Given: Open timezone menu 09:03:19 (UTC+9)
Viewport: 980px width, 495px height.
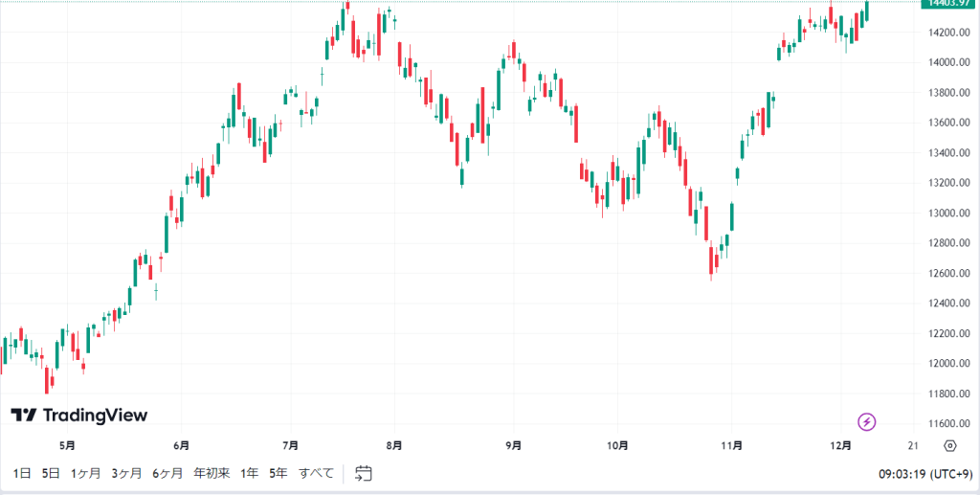Looking at the screenshot, I should coord(925,474).
